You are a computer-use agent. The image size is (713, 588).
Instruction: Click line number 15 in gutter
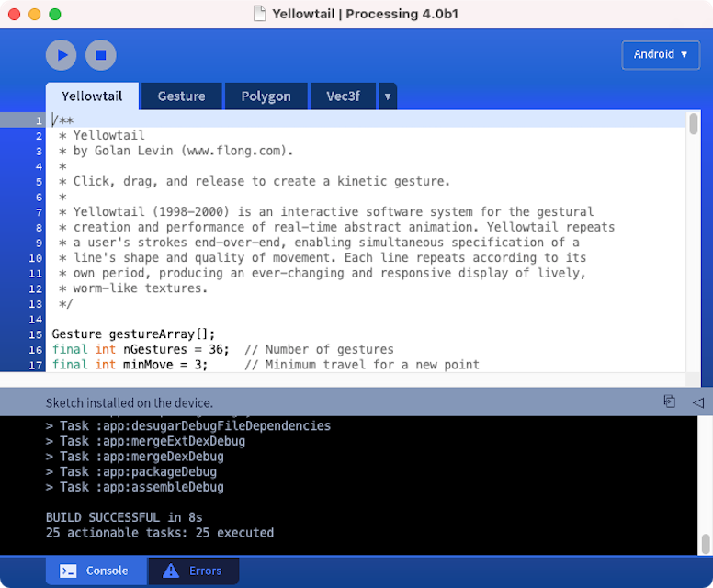pos(36,334)
